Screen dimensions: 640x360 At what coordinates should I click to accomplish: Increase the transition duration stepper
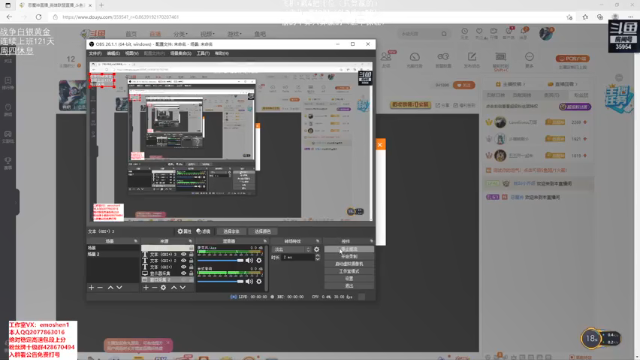click(x=318, y=256)
